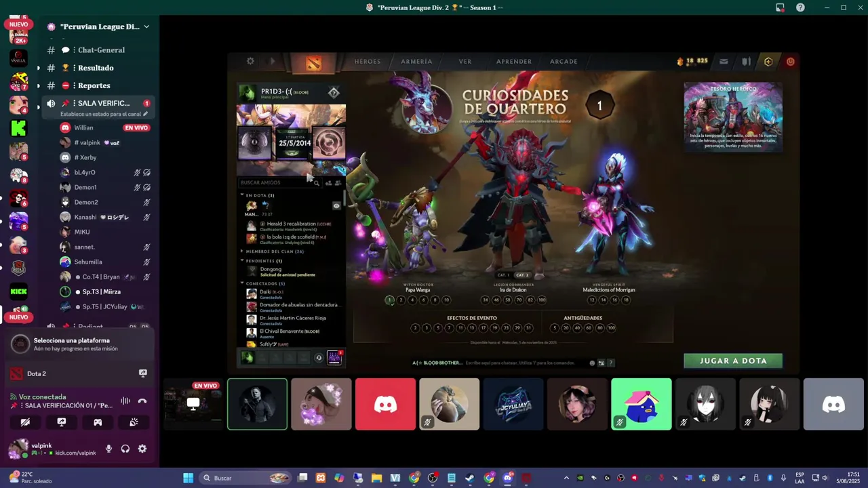
Task: Toggle Discord headphones deafen
Action: coord(125,449)
